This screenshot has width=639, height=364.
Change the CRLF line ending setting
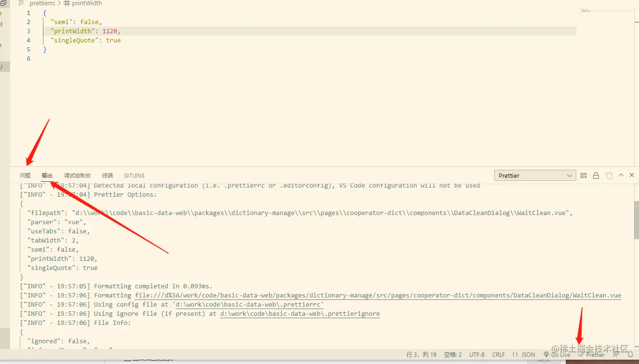pyautogui.click(x=499, y=355)
